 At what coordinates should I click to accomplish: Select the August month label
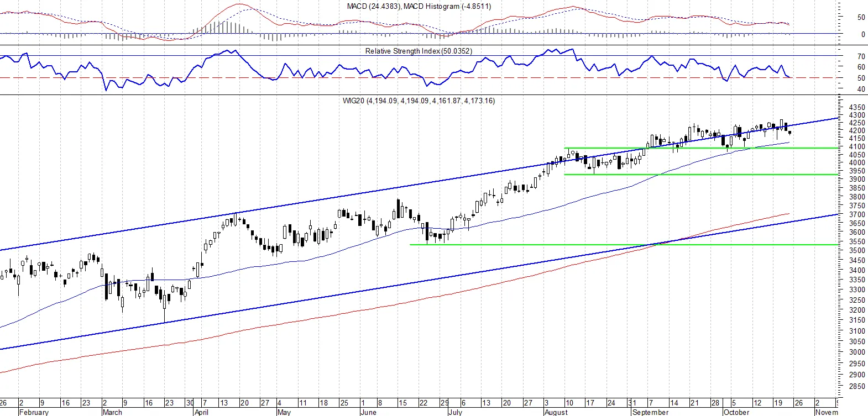tap(556, 412)
